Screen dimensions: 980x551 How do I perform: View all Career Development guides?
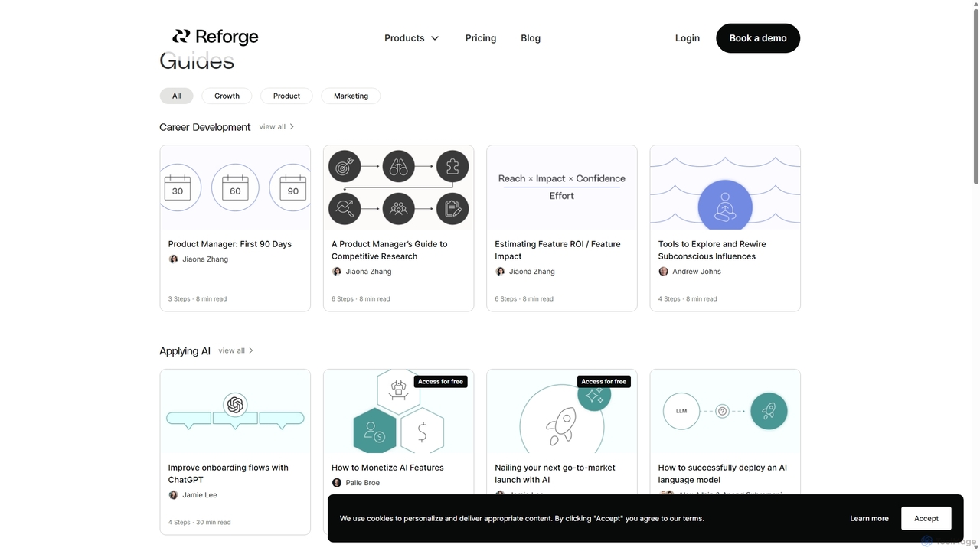pos(276,127)
